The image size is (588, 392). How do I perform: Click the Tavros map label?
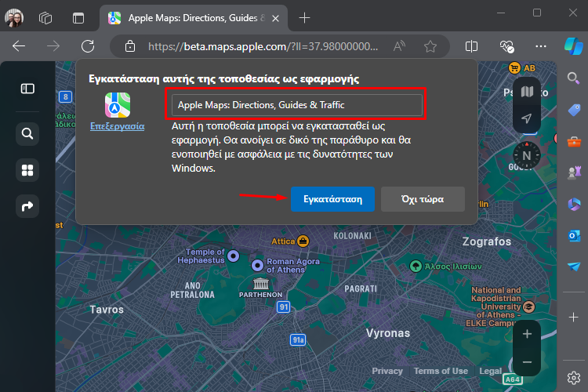107,310
